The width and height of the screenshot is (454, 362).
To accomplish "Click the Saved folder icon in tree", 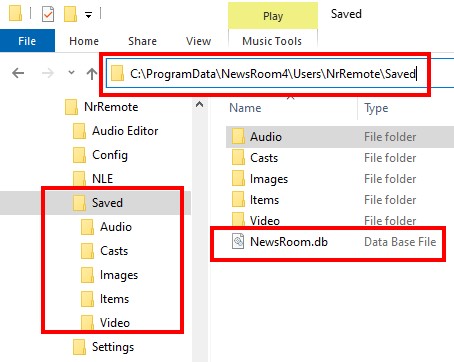I will (79, 203).
